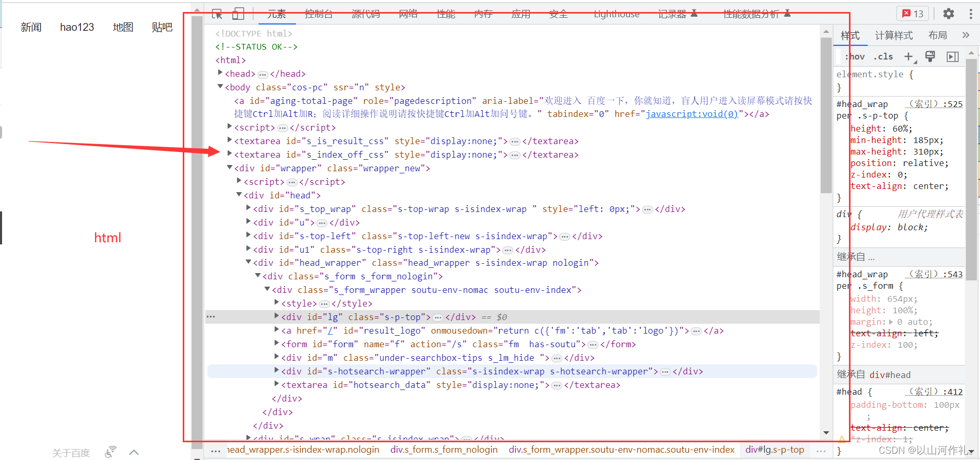Viewport: 980px width, 460px height.
Task: Open the (索引):412 stylesheet source link
Action: (934, 392)
